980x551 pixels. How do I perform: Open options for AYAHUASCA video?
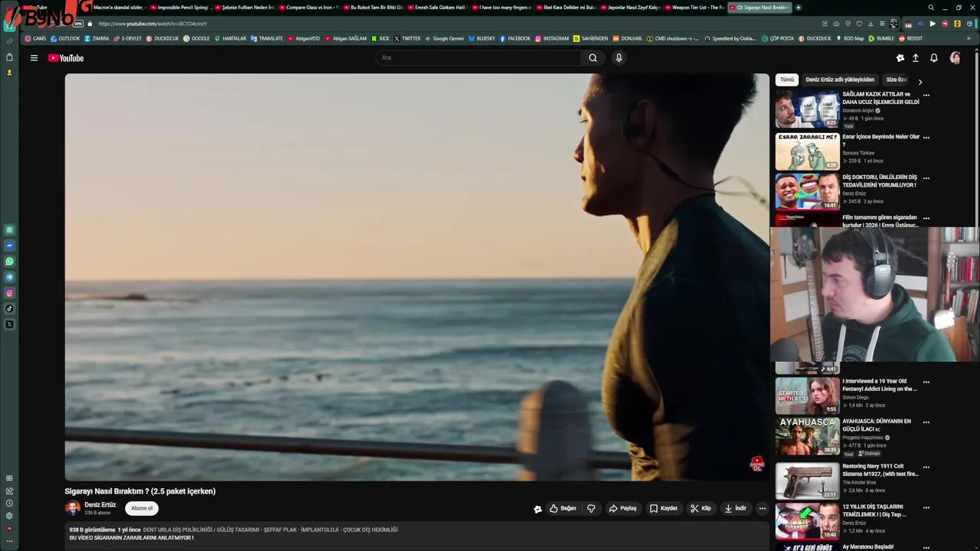[x=926, y=422]
